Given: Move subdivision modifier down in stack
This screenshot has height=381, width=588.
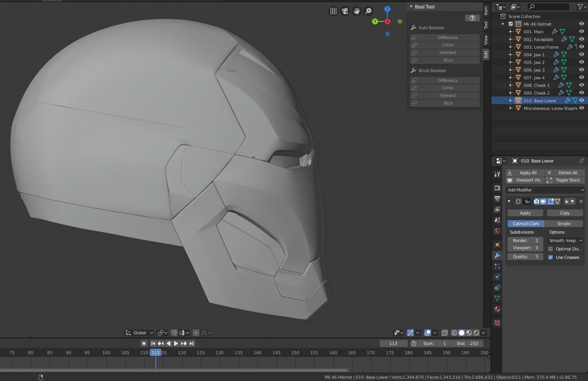Looking at the screenshot, I should (572, 201).
